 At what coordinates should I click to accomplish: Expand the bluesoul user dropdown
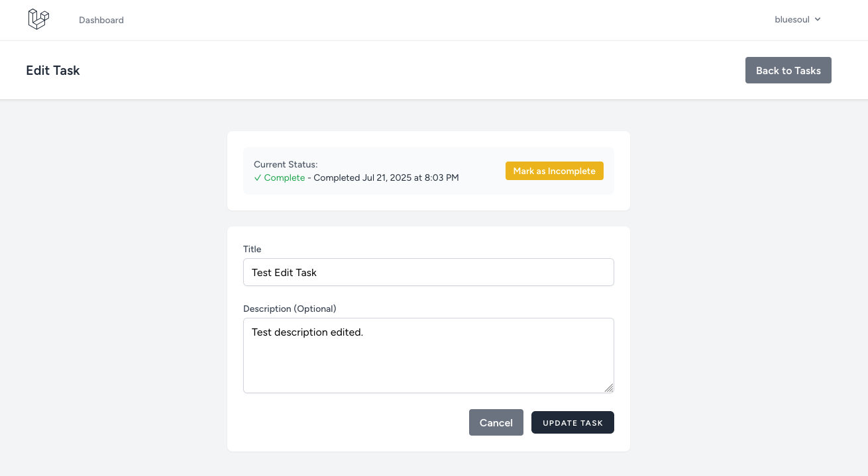click(x=798, y=19)
